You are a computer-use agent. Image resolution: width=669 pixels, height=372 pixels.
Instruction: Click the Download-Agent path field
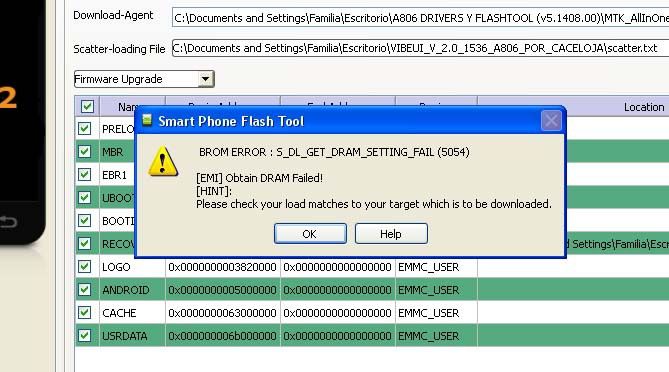pos(420,18)
